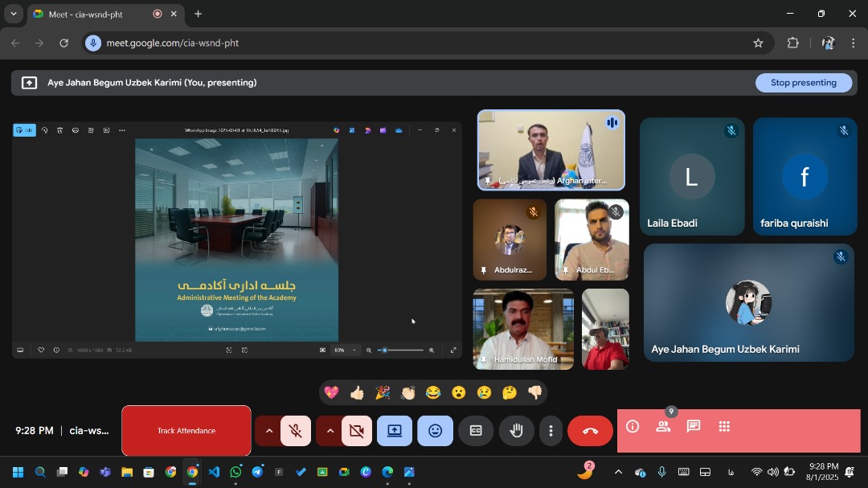This screenshot has width=868, height=488.
Task: Open chat with everyone panel
Action: [694, 427]
